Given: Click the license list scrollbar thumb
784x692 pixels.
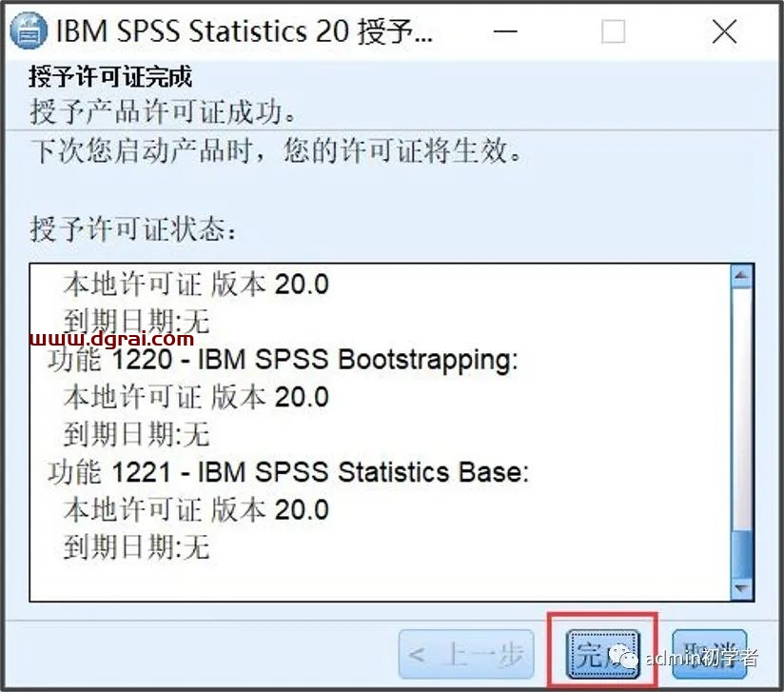Looking at the screenshot, I should click(742, 553).
